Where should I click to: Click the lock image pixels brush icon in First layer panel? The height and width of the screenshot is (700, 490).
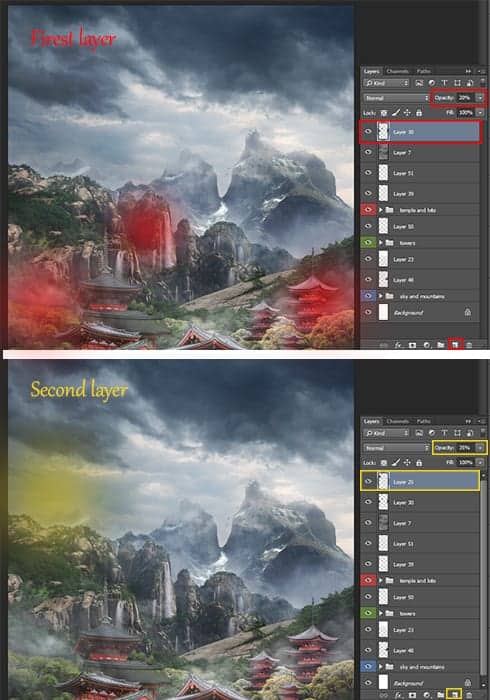pyautogui.click(x=395, y=113)
